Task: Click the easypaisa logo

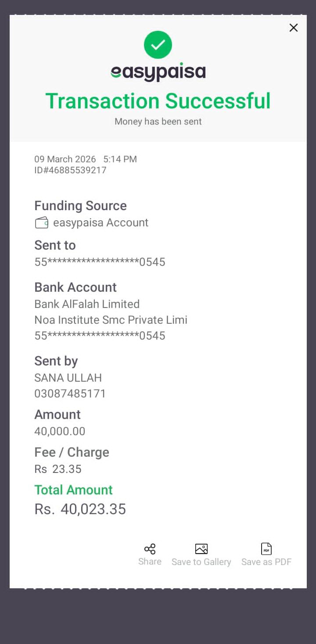Action: (158, 72)
